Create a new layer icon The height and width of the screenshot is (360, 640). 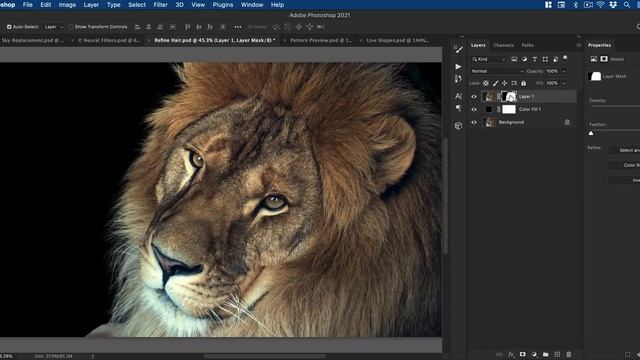pyautogui.click(x=557, y=354)
